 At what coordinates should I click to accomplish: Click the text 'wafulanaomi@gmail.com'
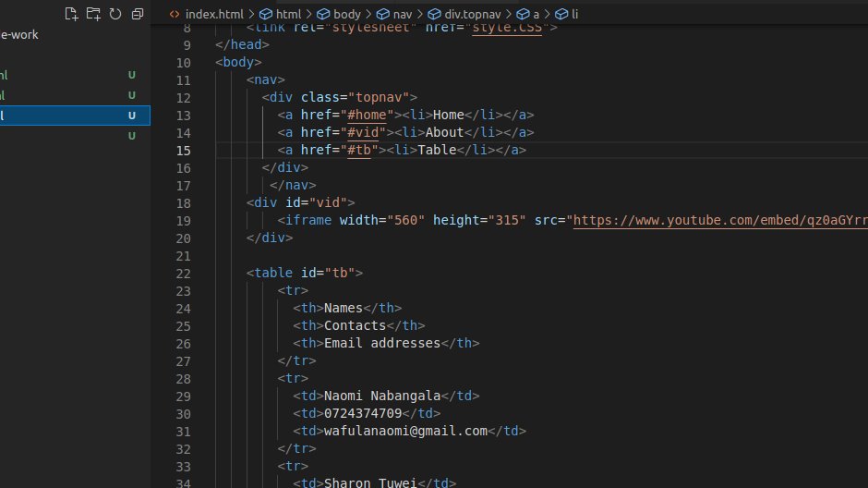tap(405, 431)
